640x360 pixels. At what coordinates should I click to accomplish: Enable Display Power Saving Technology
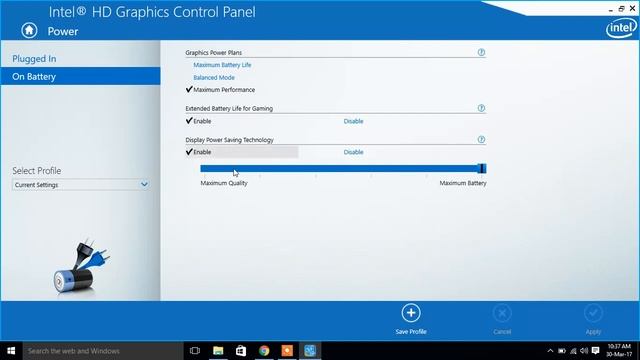[x=202, y=152]
